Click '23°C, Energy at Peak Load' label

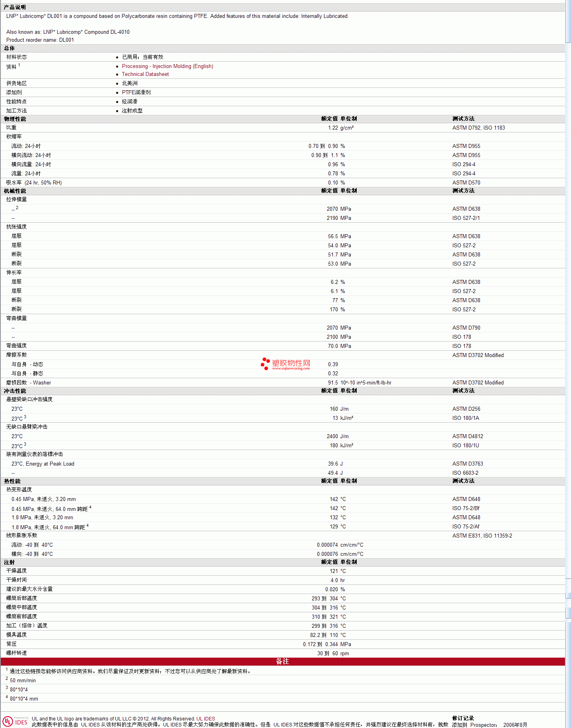[x=43, y=464]
